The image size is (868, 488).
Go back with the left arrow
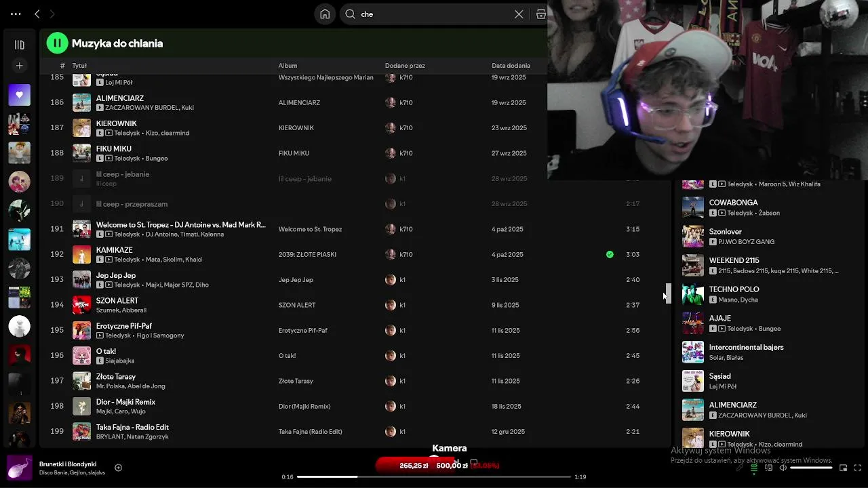tap(37, 14)
